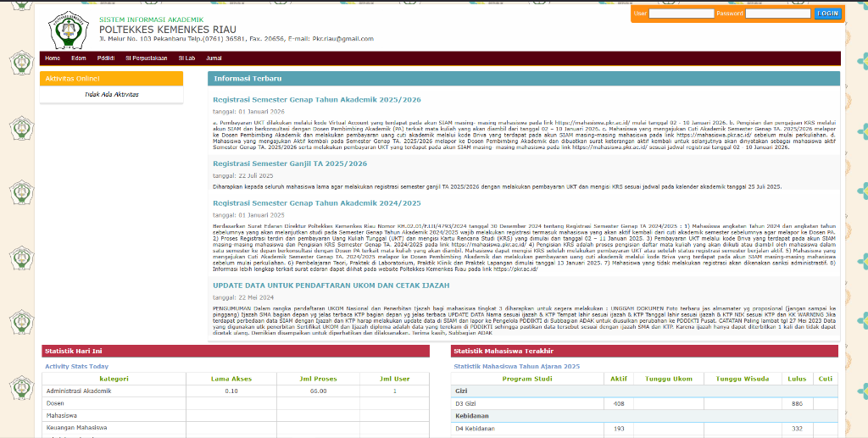Open the Home menu item
Image resolution: width=868 pixels, height=438 pixels.
[x=53, y=58]
